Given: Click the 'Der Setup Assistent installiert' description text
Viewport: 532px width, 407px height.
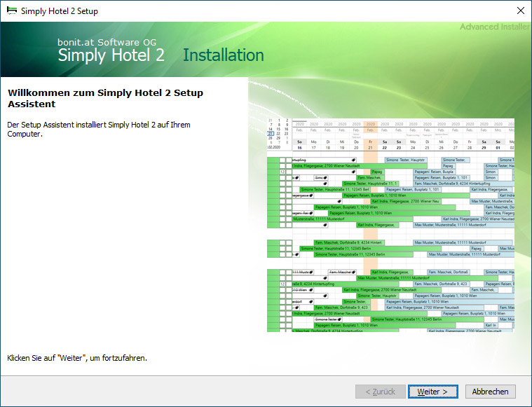Looking at the screenshot, I should [x=99, y=129].
